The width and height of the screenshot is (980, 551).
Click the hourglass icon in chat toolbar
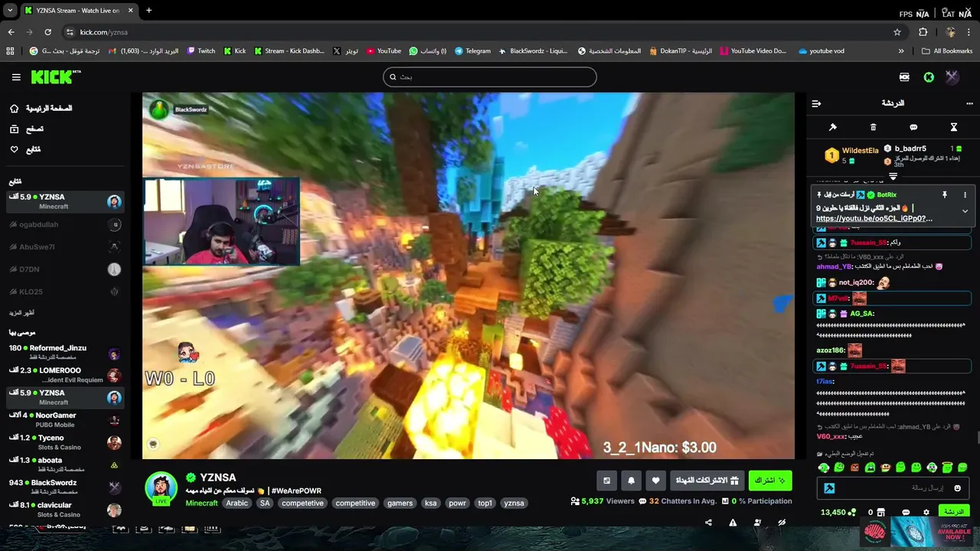(x=954, y=127)
